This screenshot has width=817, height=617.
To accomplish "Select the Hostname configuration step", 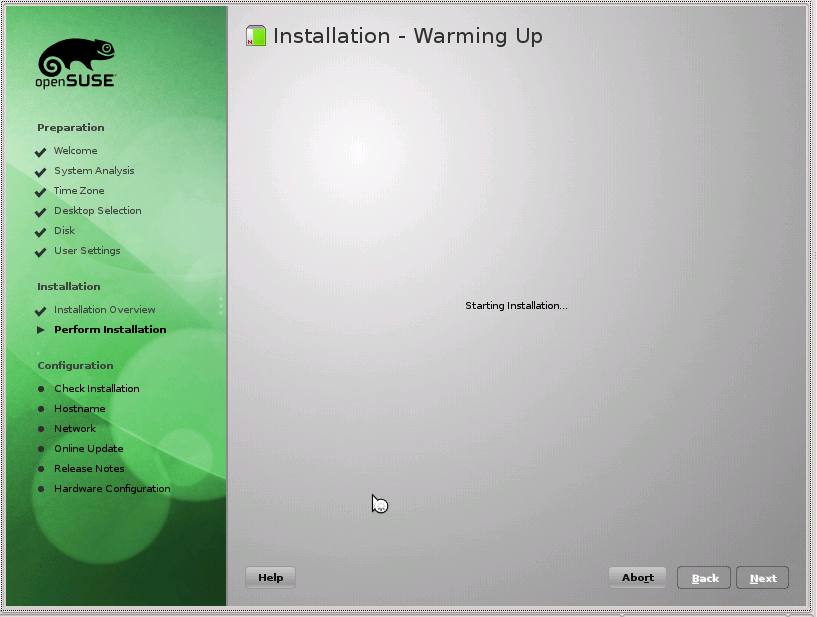I will [79, 409].
